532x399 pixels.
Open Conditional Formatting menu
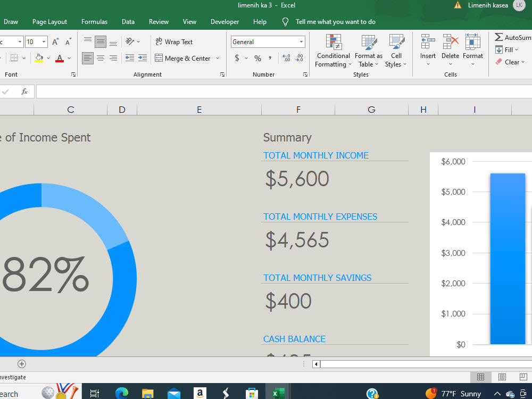coord(333,51)
